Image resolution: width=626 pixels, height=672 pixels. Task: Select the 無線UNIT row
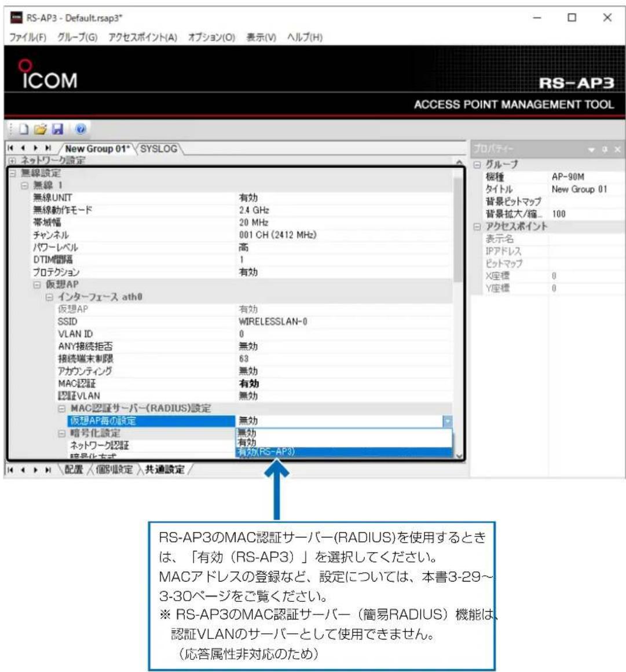coord(242,198)
